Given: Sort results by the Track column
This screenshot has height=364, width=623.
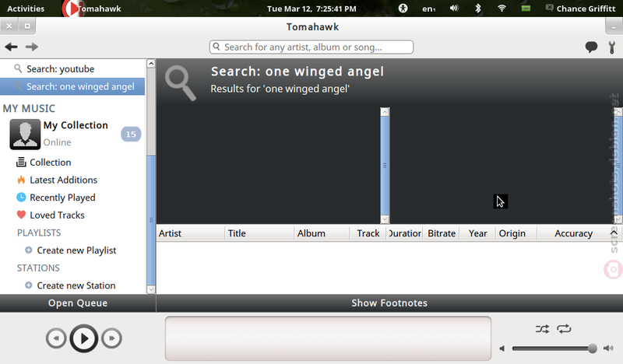Looking at the screenshot, I should tap(368, 233).
